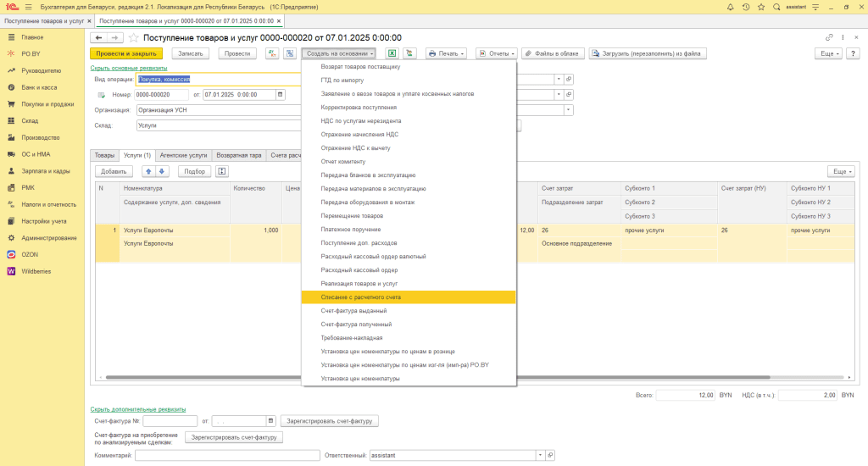Select Платежное поручение entry
Viewport: 868px width, 466px height.
[409, 230]
